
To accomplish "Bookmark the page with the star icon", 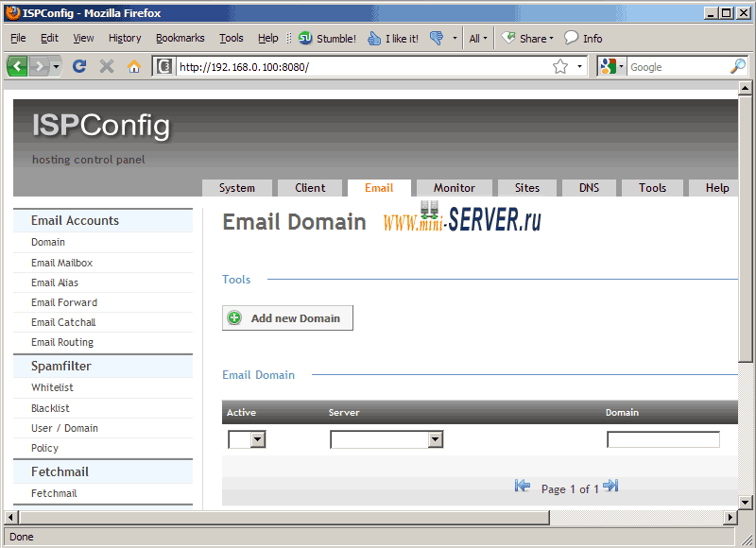I will [x=559, y=66].
